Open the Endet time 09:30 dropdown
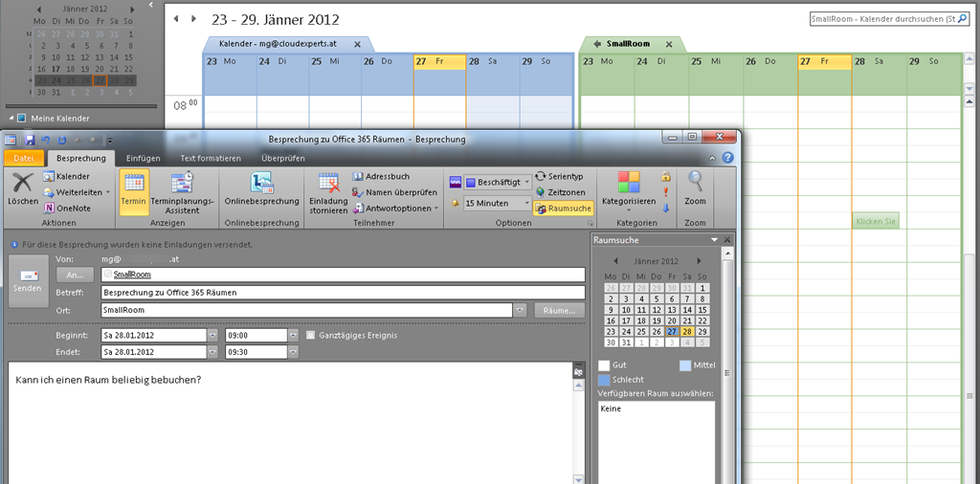Image resolution: width=980 pixels, height=484 pixels. pyautogui.click(x=294, y=352)
